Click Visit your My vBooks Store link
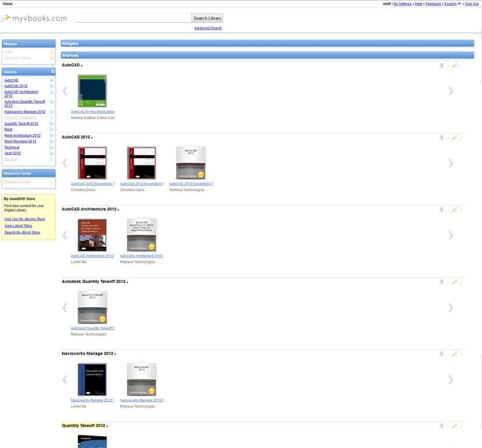The width and height of the screenshot is (482, 448). pos(24,219)
